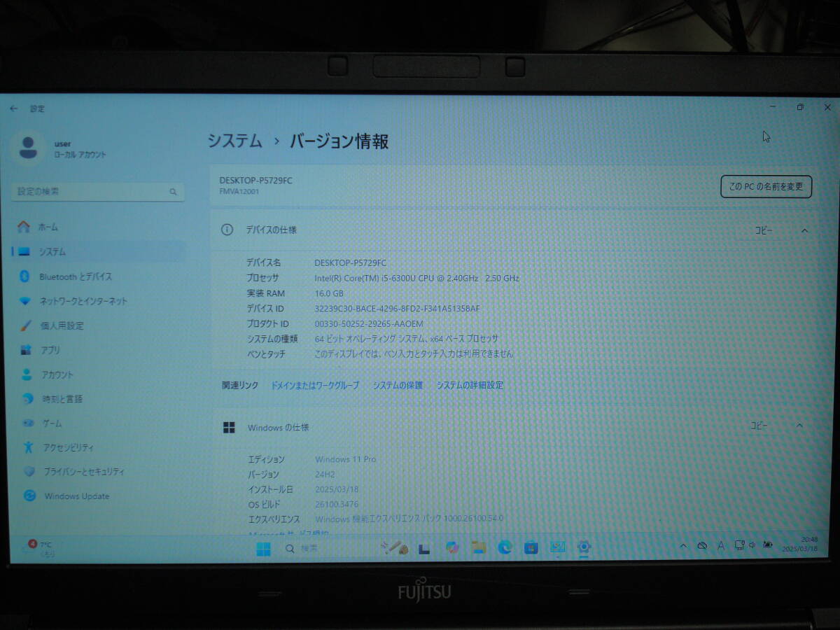Click the Windows Update sync icon
The width and height of the screenshot is (840, 630).
[29, 496]
